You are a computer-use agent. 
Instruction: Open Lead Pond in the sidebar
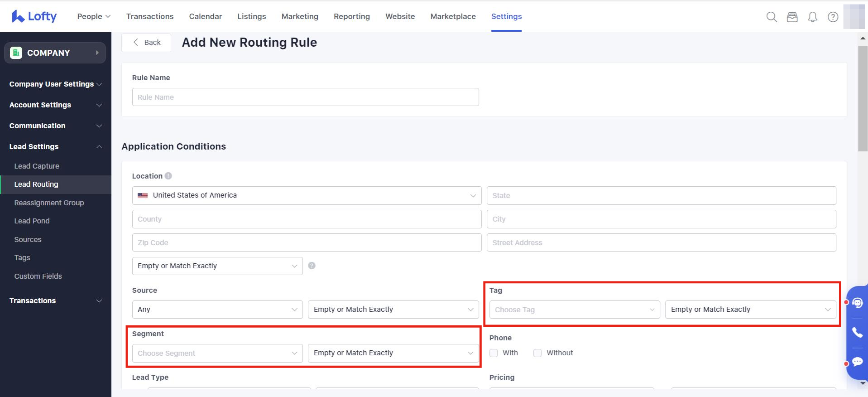coord(32,221)
